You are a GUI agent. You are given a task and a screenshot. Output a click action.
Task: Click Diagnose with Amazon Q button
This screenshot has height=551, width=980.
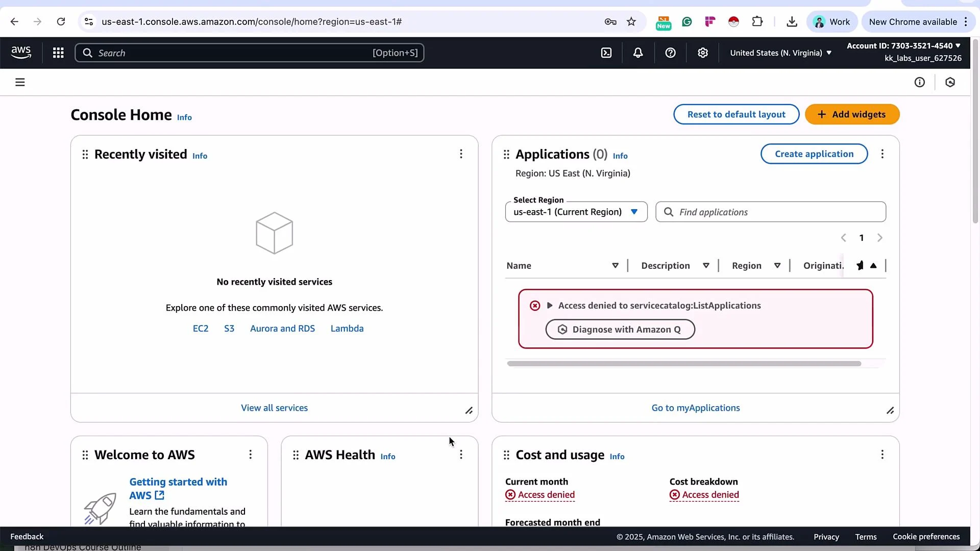coord(620,329)
